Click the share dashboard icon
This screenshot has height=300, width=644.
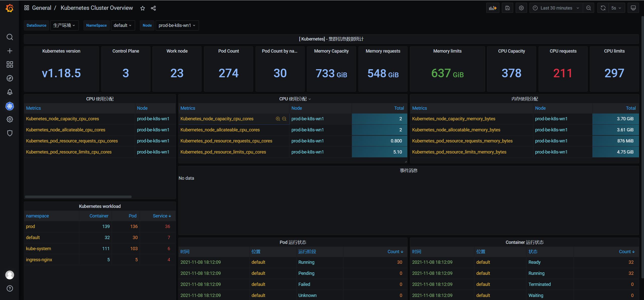point(153,8)
